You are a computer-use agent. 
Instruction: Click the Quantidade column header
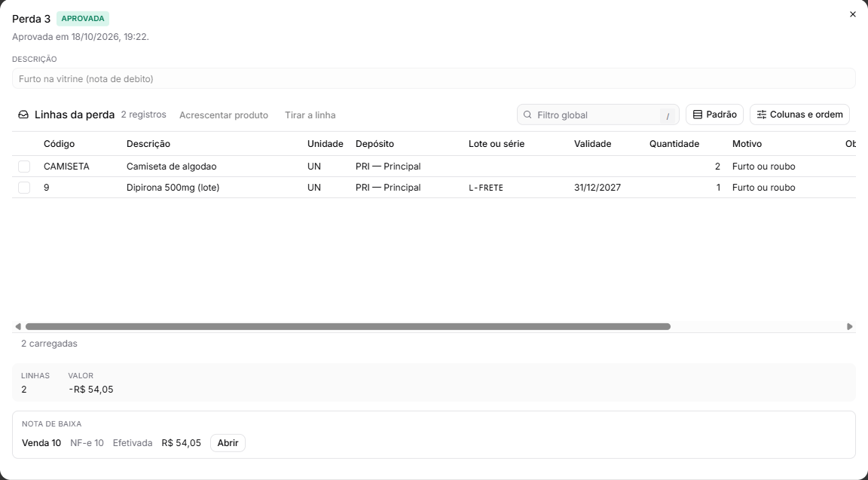(674, 144)
